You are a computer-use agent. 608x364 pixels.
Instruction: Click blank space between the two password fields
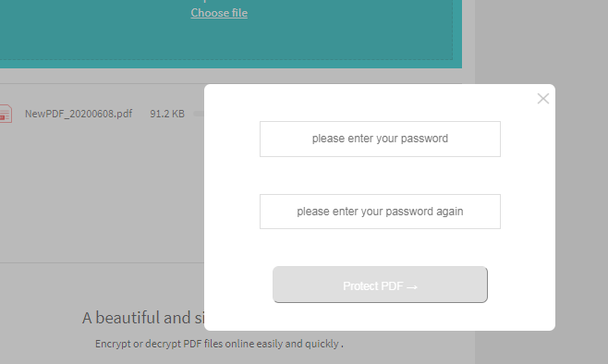point(380,176)
